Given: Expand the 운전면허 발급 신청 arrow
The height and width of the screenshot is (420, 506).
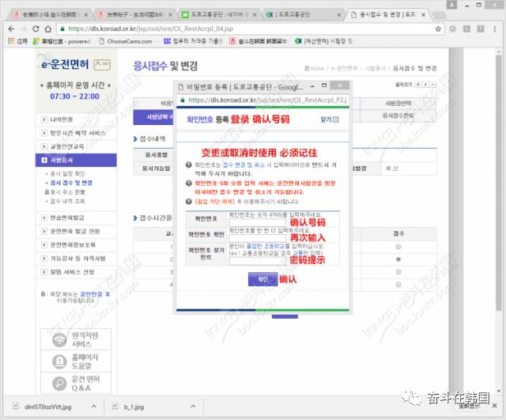Looking at the screenshot, I should [44, 231].
